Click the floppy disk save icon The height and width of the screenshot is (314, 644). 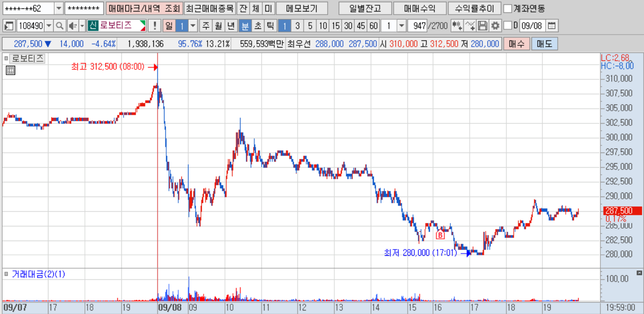click(483, 26)
